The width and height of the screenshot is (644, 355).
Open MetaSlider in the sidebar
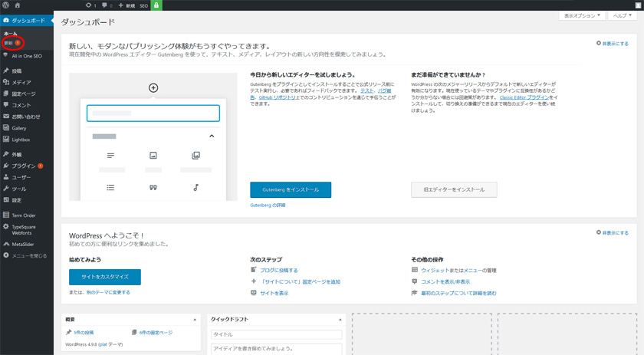(x=22, y=244)
